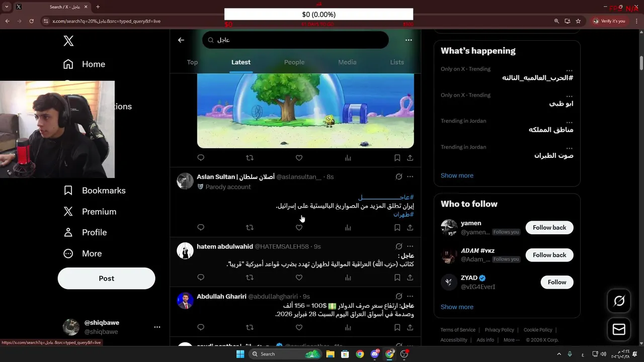Open the Terms of Service link

click(458, 330)
